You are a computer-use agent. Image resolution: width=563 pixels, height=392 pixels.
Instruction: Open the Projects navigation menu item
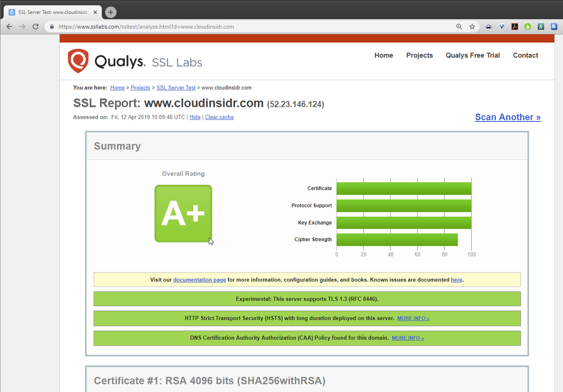point(419,55)
